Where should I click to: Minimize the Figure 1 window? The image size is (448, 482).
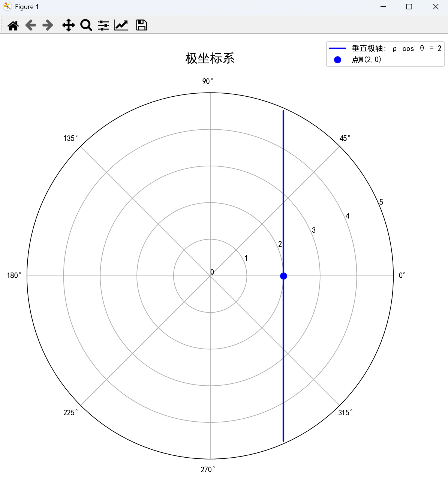pyautogui.click(x=383, y=7)
